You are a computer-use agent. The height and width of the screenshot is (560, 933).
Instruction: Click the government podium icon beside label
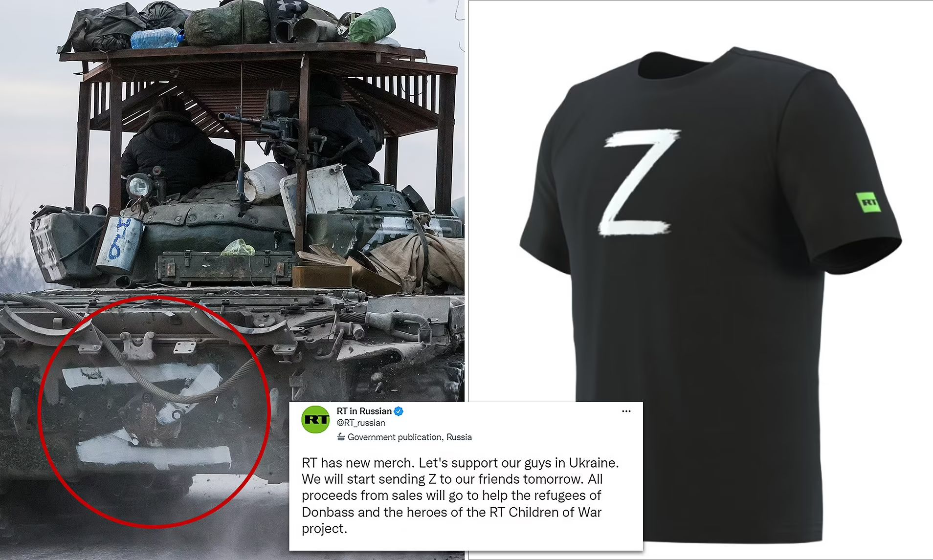[x=341, y=436]
